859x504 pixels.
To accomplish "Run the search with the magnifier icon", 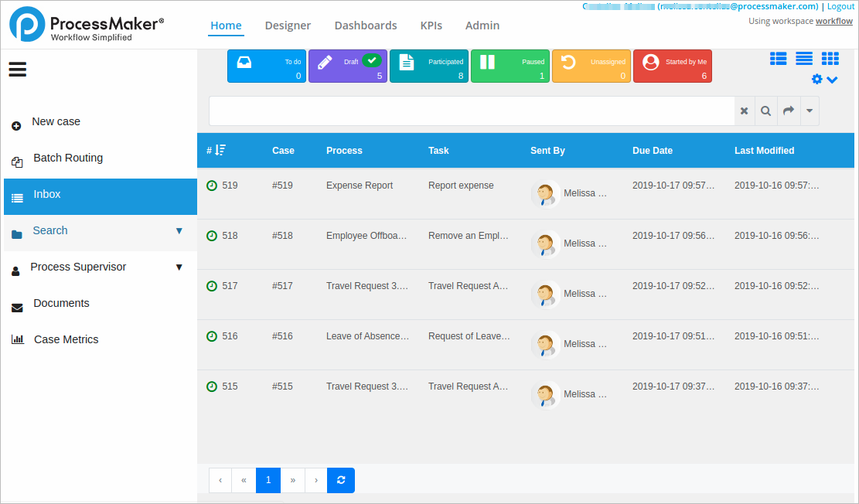I will (765, 111).
